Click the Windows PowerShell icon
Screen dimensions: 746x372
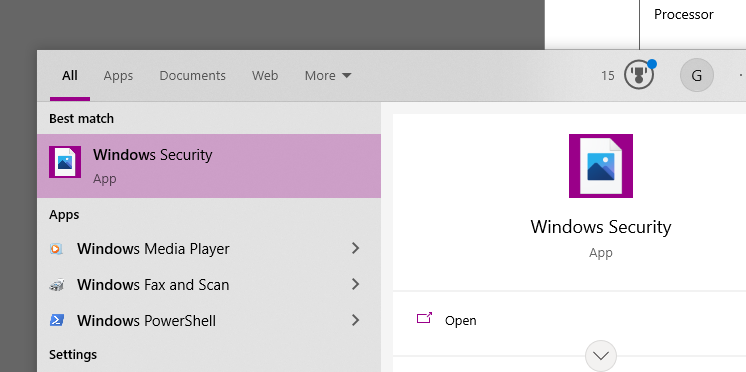click(x=56, y=320)
